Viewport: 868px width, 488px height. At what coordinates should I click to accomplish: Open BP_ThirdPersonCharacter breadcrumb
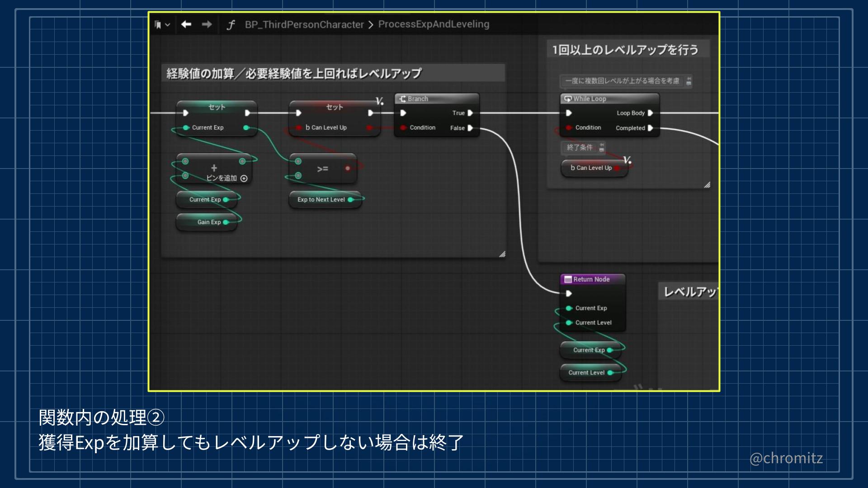(304, 24)
